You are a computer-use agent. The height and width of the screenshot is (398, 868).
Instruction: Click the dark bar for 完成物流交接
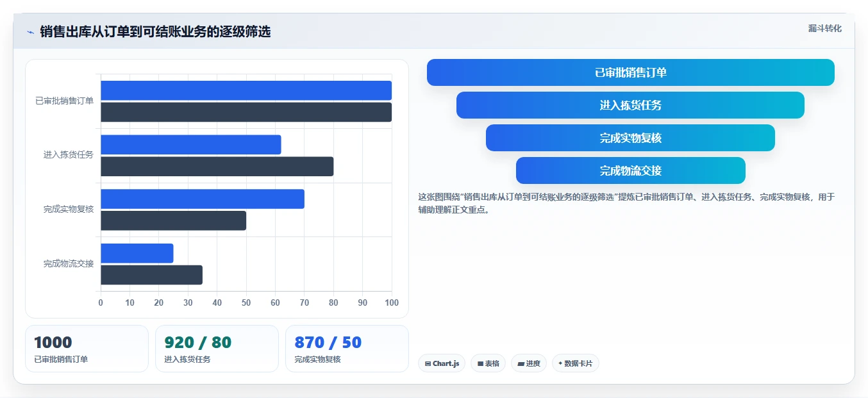(152, 275)
